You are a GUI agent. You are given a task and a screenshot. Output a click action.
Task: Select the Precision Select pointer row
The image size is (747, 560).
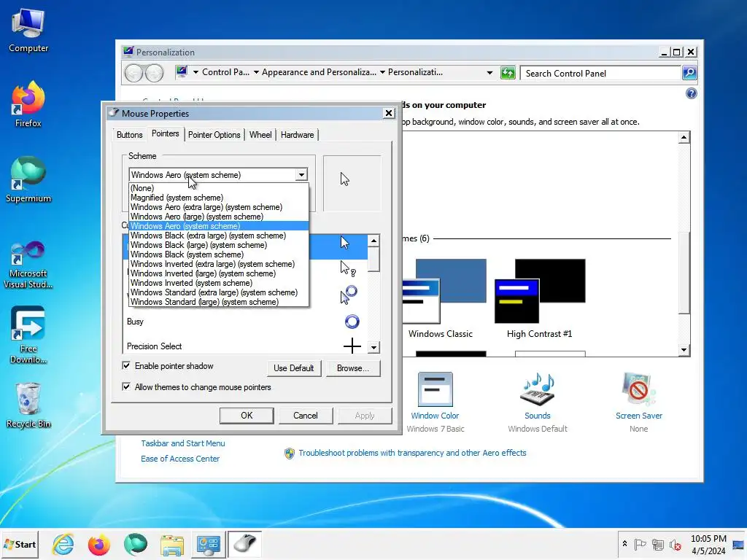click(x=245, y=346)
